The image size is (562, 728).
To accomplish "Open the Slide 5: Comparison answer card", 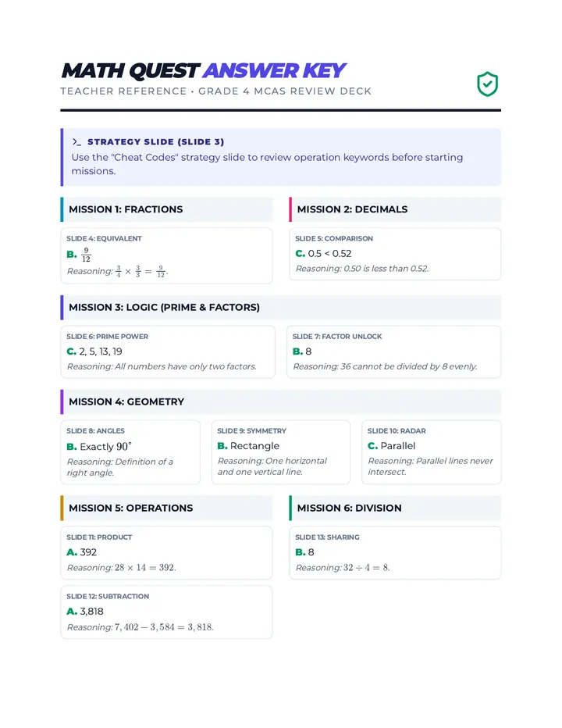I will pyautogui.click(x=395, y=254).
